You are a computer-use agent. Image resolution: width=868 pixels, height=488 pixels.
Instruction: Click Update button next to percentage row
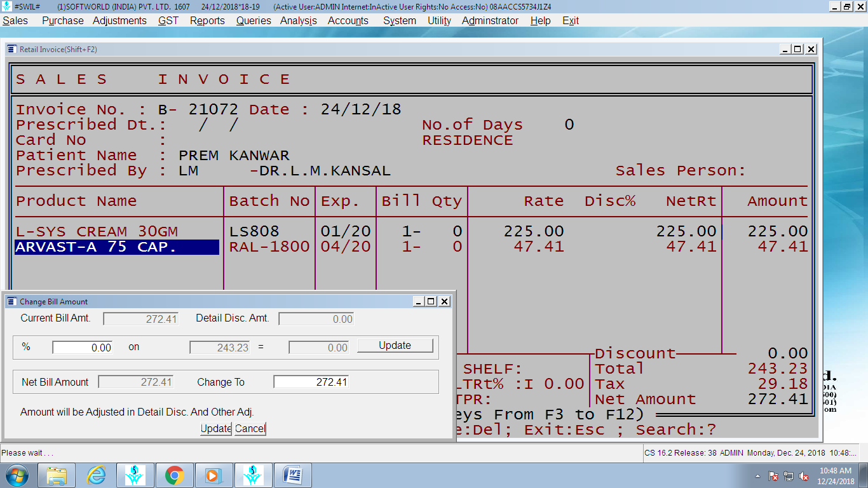click(395, 346)
